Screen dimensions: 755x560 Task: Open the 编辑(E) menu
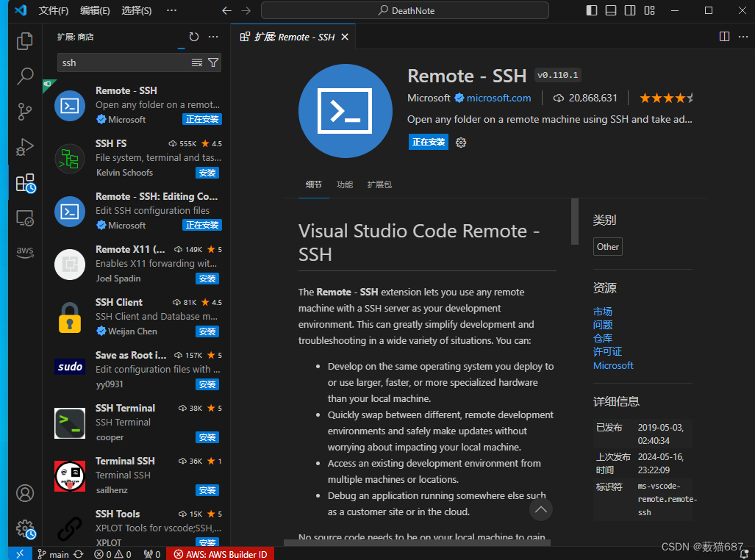[x=95, y=10]
